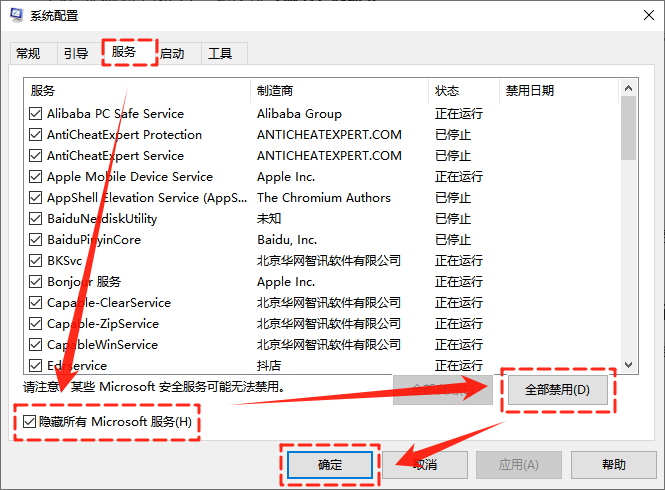The height and width of the screenshot is (490, 665).
Task: Click scrollbar up arrow in services list
Action: (x=629, y=88)
